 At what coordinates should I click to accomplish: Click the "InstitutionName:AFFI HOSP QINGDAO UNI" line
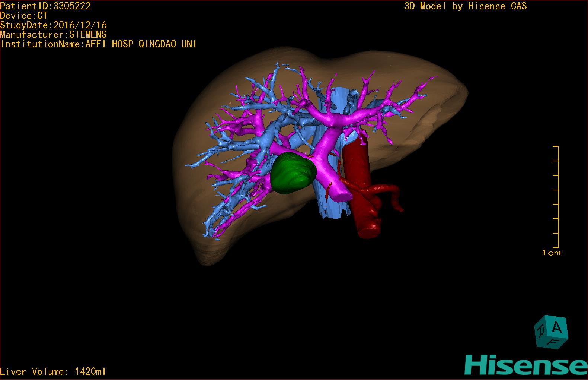pos(99,44)
